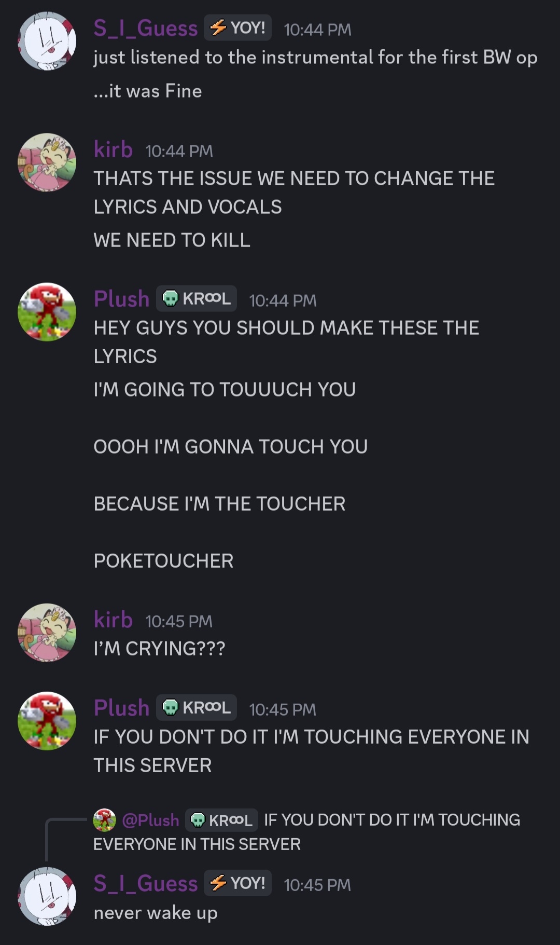The width and height of the screenshot is (560, 945).
Task: Click the Plush username at 10:44 PM
Action: [121, 299]
